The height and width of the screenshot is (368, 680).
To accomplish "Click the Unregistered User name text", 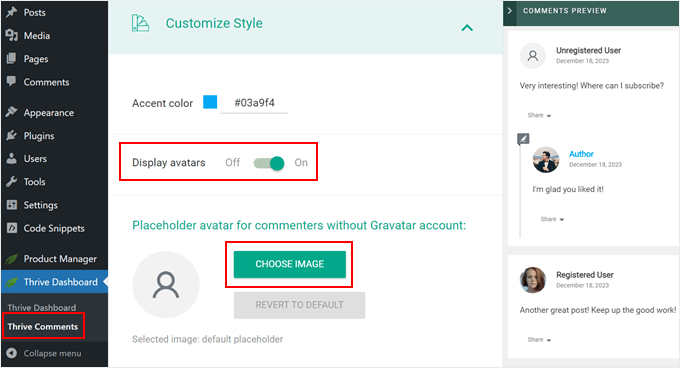I will [588, 50].
